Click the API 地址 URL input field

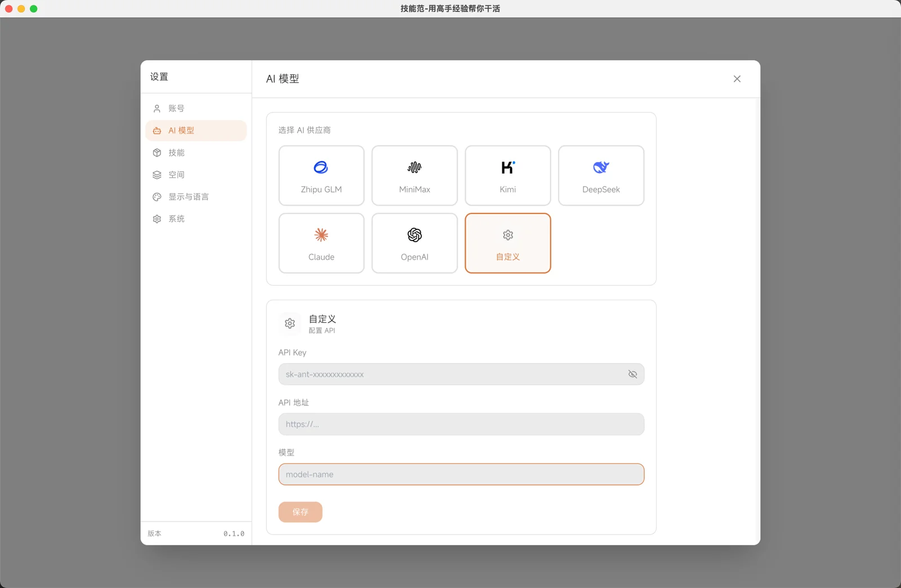(461, 424)
